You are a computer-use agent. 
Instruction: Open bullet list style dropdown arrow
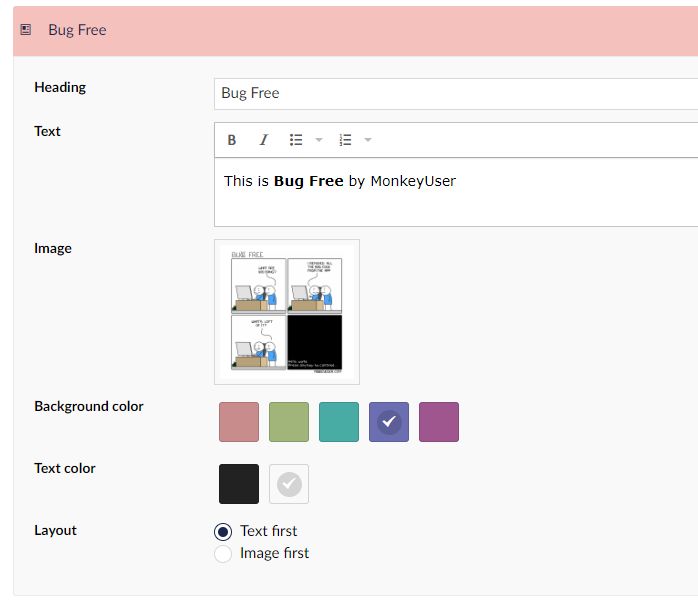point(319,140)
